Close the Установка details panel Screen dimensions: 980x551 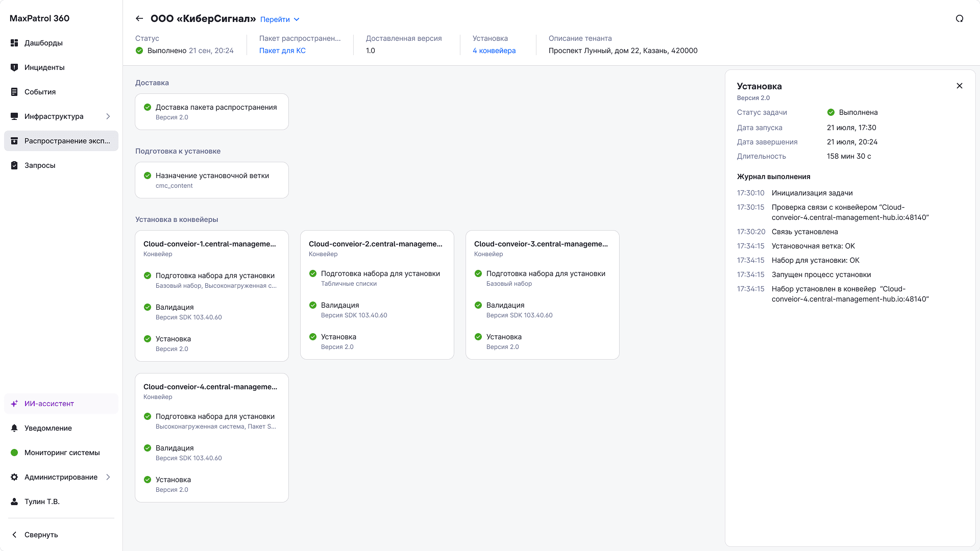pyautogui.click(x=960, y=86)
